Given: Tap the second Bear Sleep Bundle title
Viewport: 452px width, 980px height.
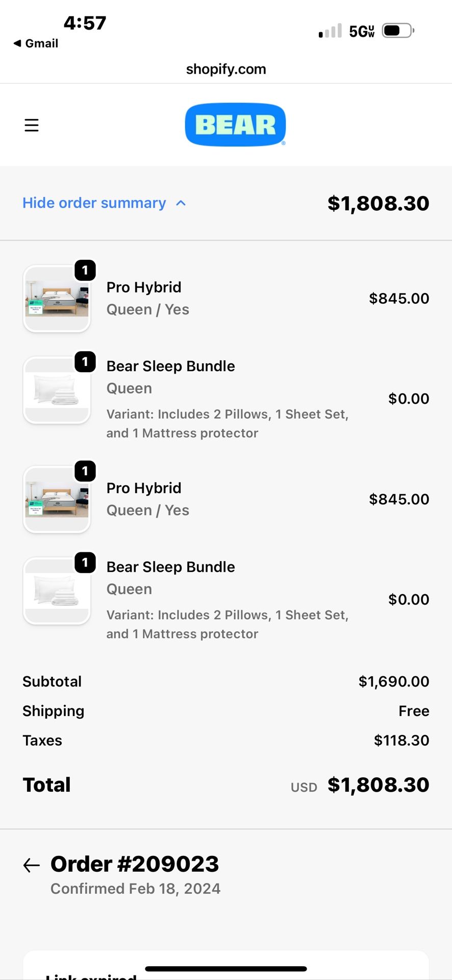Looking at the screenshot, I should pos(170,567).
